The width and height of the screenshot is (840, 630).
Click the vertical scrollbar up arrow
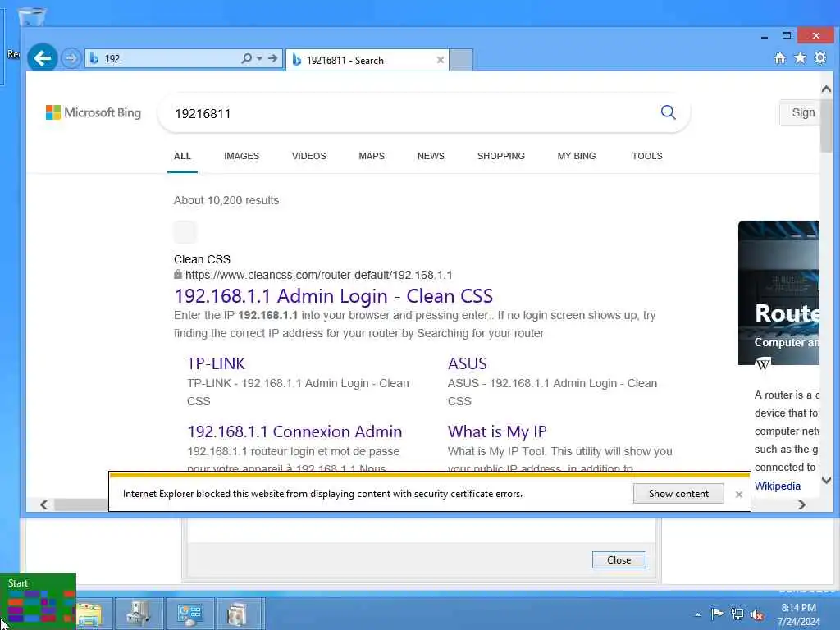tap(826, 89)
